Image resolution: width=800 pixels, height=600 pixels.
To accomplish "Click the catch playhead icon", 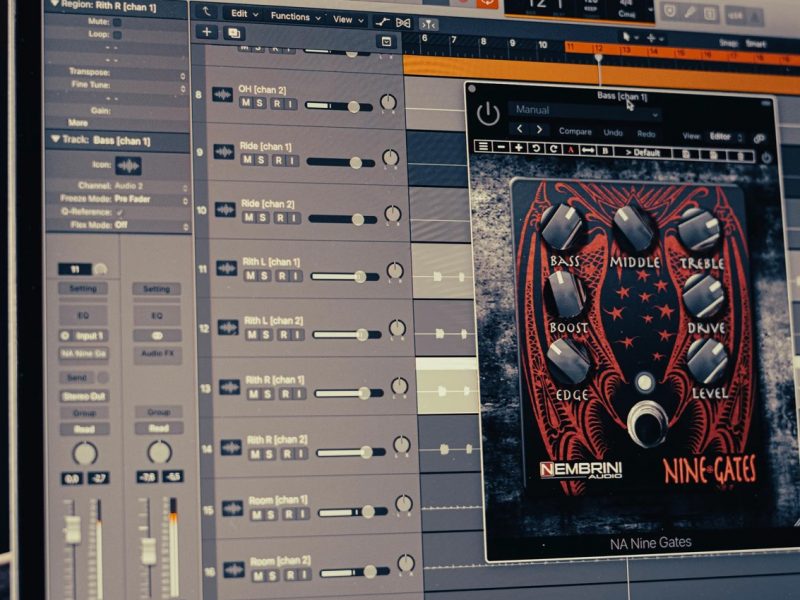I will coord(429,24).
